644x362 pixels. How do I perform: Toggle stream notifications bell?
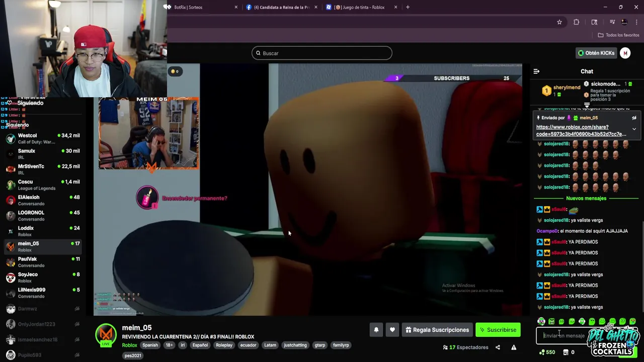[376, 330]
